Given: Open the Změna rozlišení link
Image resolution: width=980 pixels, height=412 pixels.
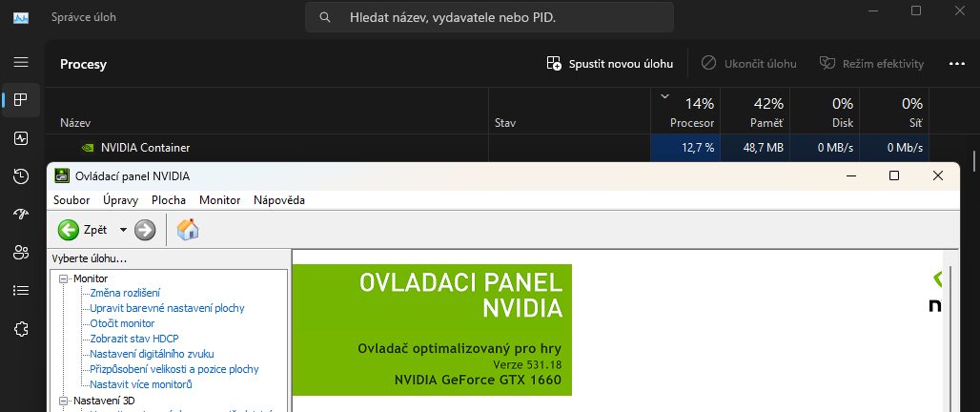Looking at the screenshot, I should click(x=125, y=293).
